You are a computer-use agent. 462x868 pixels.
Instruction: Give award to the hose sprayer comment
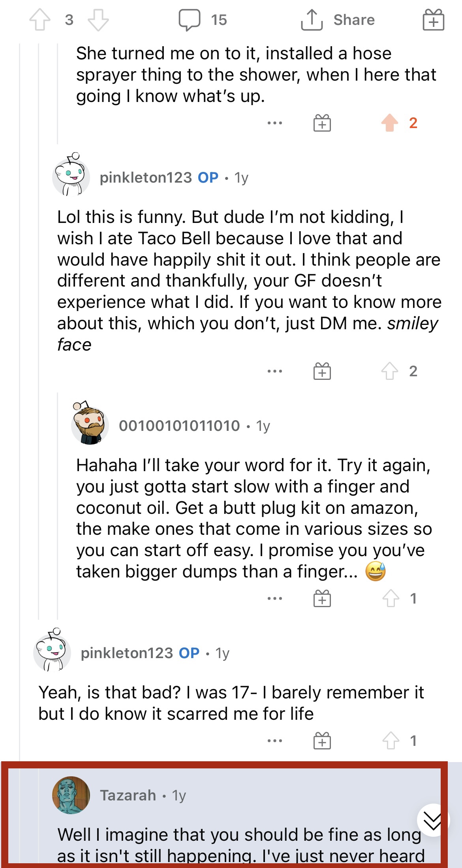tap(322, 123)
